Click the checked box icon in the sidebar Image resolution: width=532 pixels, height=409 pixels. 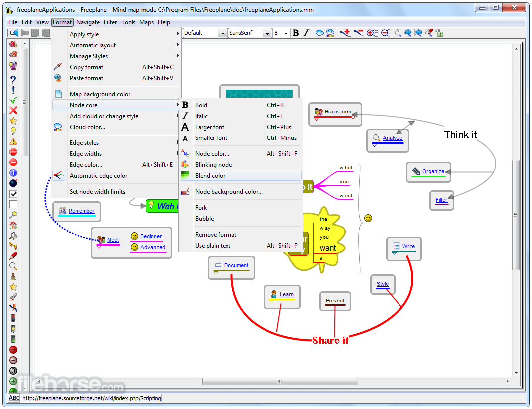coord(13,194)
